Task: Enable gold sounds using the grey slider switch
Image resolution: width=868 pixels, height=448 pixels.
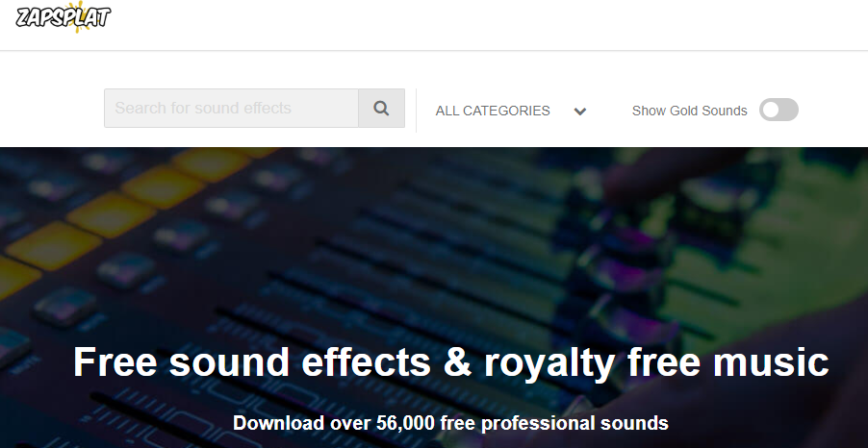Action: [779, 110]
